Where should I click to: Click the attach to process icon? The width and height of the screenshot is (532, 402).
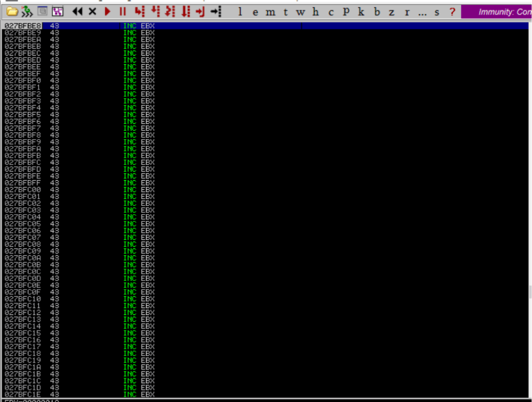coord(27,12)
